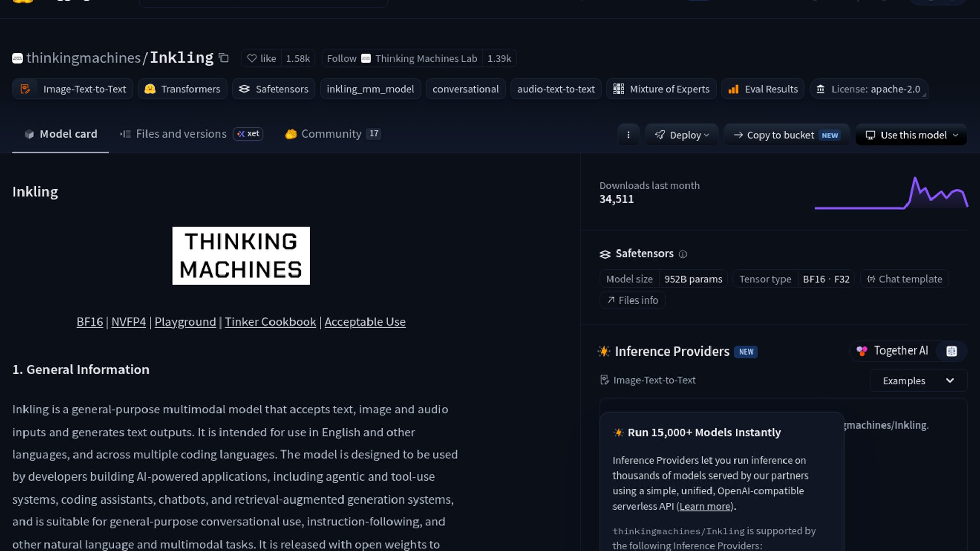Click the Community hands icon
Image resolution: width=980 pixels, height=551 pixels.
[x=291, y=134]
